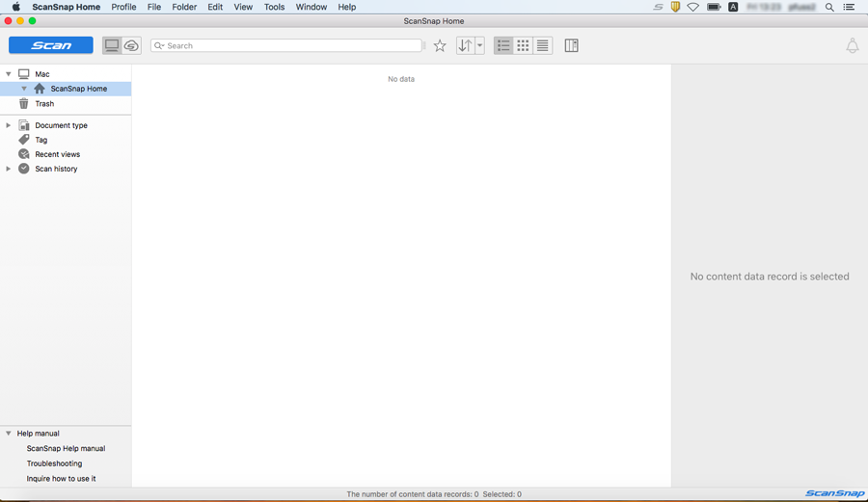Open the sort criteria dropdown arrow
This screenshot has height=502, width=868.
point(480,45)
